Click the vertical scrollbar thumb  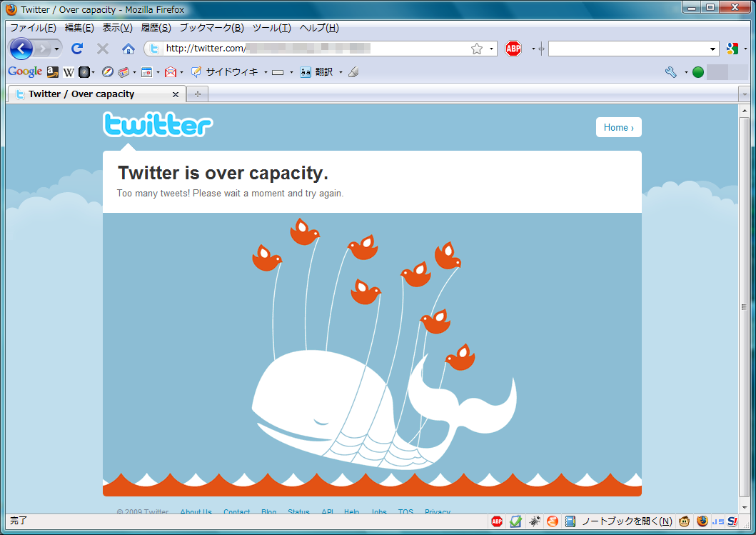coord(744,307)
